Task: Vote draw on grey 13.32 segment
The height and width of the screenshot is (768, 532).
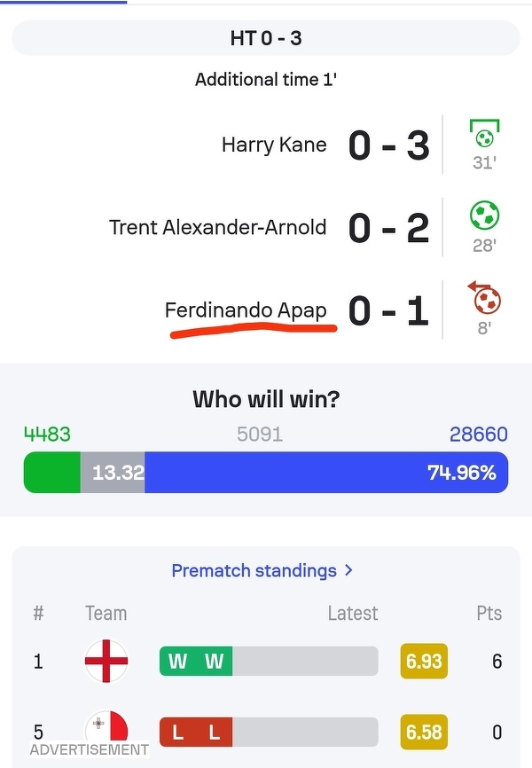Action: click(113, 472)
